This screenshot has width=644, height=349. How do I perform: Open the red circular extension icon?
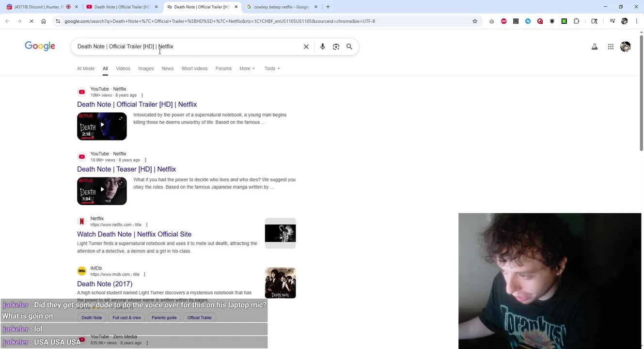(x=540, y=21)
